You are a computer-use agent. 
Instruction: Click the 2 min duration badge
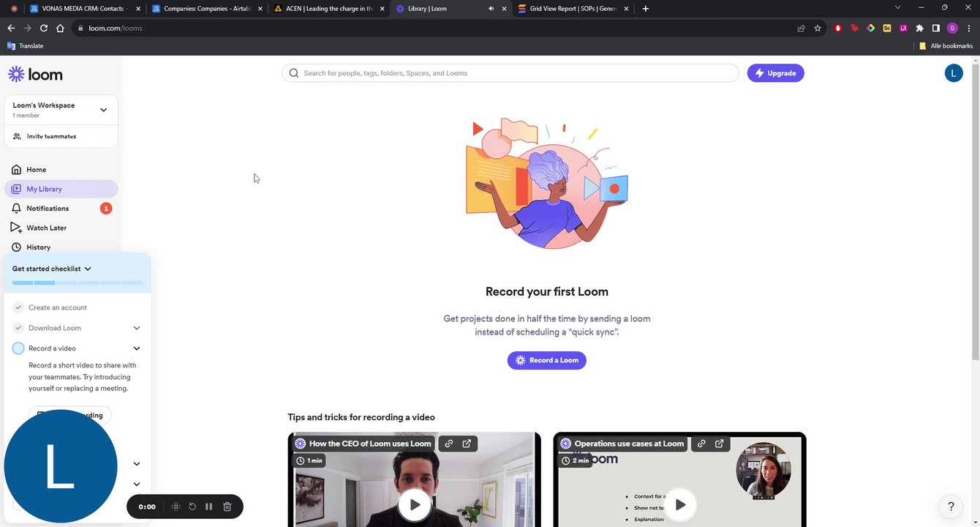pyautogui.click(x=576, y=460)
